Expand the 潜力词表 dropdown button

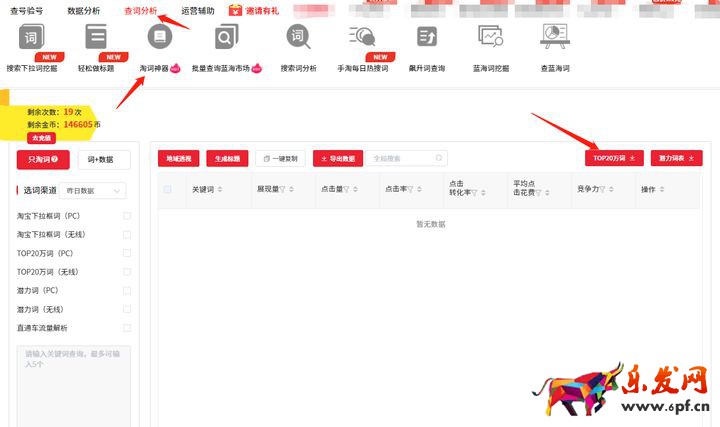[x=676, y=158]
